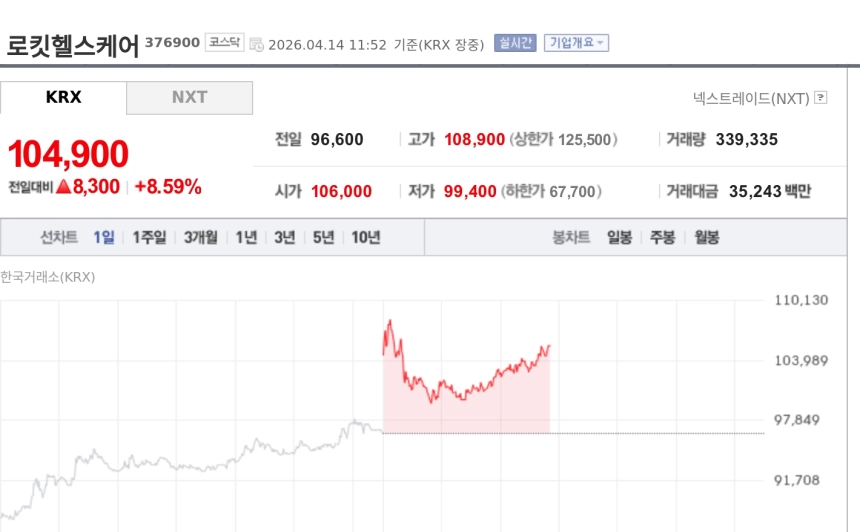Show the 3년 line chart
This screenshot has height=532, width=860.
click(x=285, y=237)
